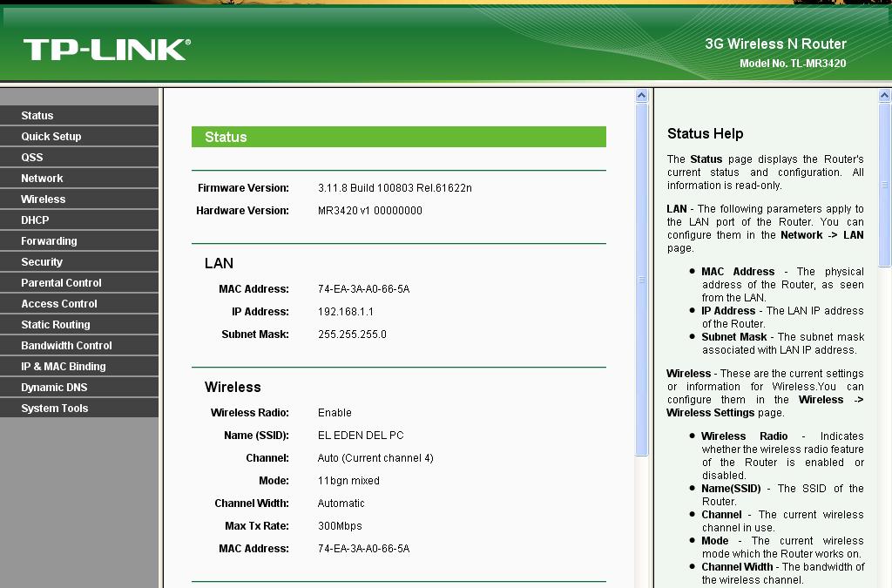Click the firmware version value 3.11.8 Build 100803
892x588 pixels.
[x=395, y=188]
